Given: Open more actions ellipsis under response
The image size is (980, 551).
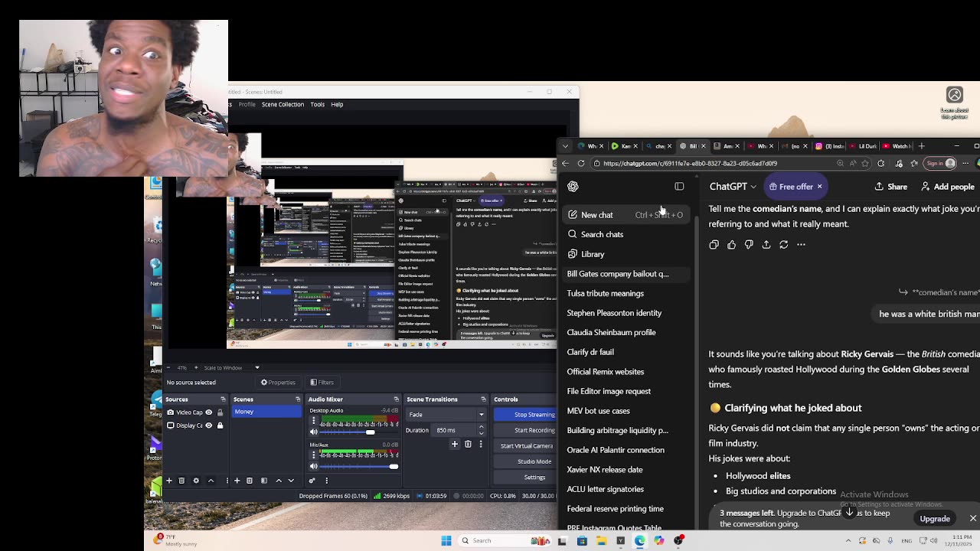Looking at the screenshot, I should pyautogui.click(x=801, y=244).
